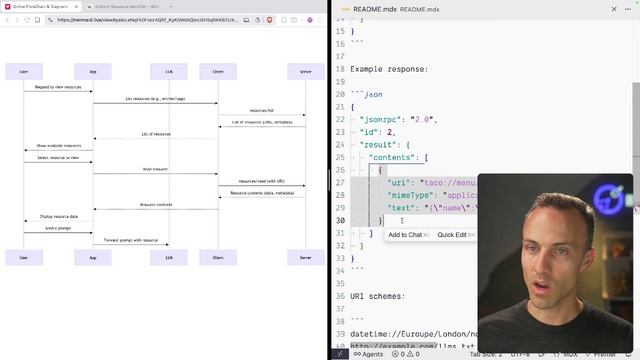Click the screen cast icon in address bar
This screenshot has width=640, height=360.
(x=247, y=20)
